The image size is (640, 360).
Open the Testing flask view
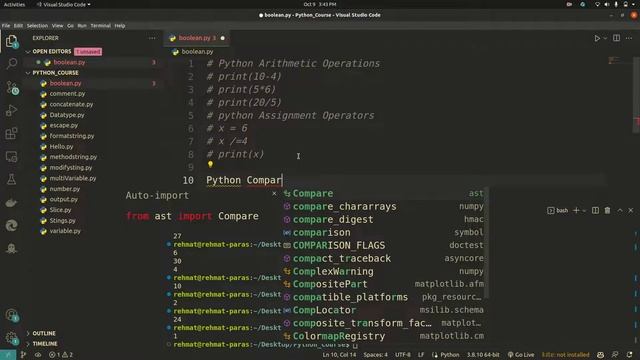[11, 179]
